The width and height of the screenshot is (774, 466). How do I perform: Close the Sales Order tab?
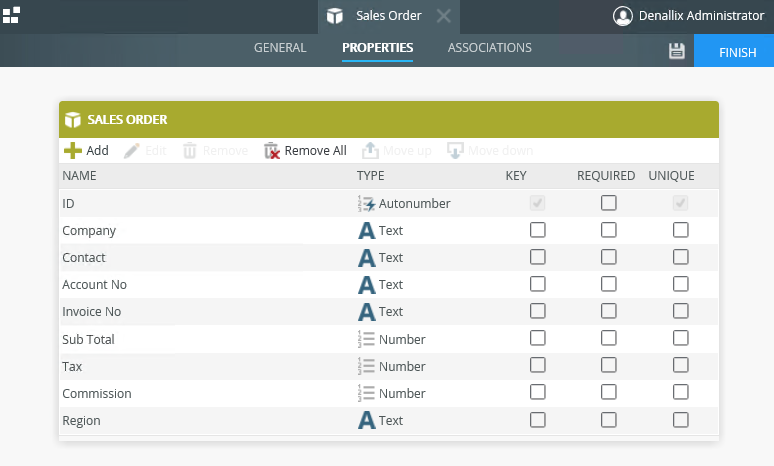pos(444,16)
